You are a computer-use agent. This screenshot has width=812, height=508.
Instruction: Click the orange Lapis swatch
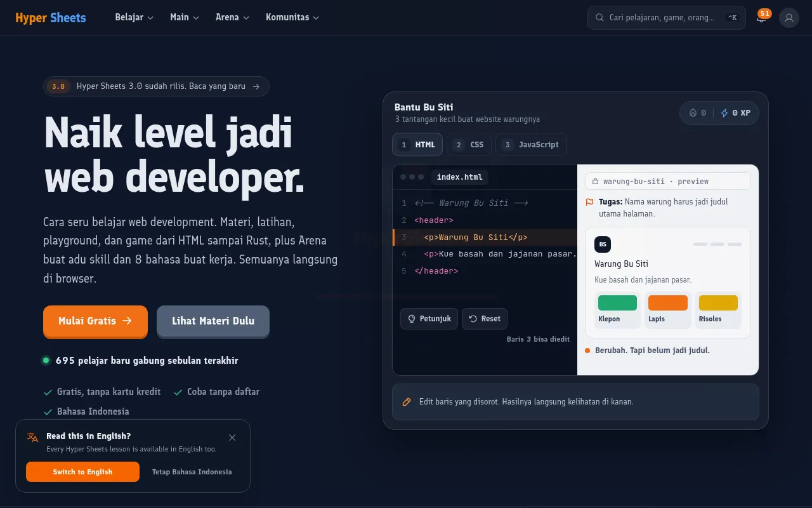[668, 303]
